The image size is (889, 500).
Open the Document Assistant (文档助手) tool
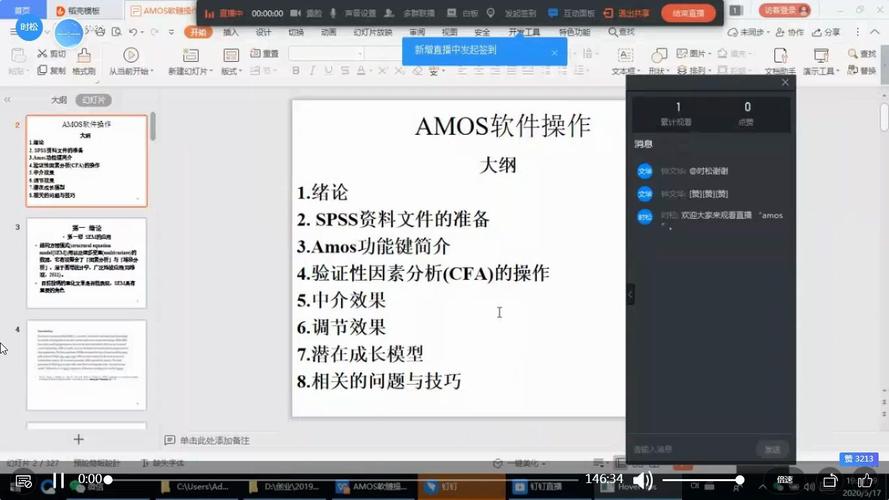pyautogui.click(x=780, y=56)
